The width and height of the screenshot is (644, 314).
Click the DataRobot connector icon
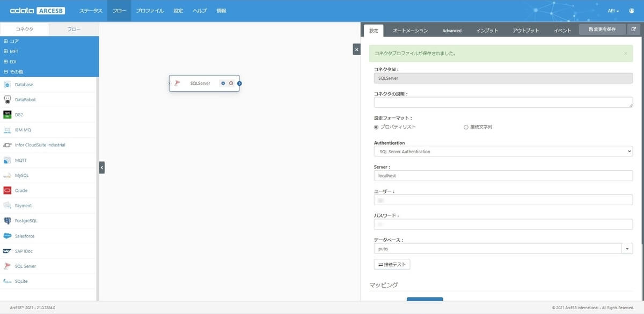coord(8,100)
